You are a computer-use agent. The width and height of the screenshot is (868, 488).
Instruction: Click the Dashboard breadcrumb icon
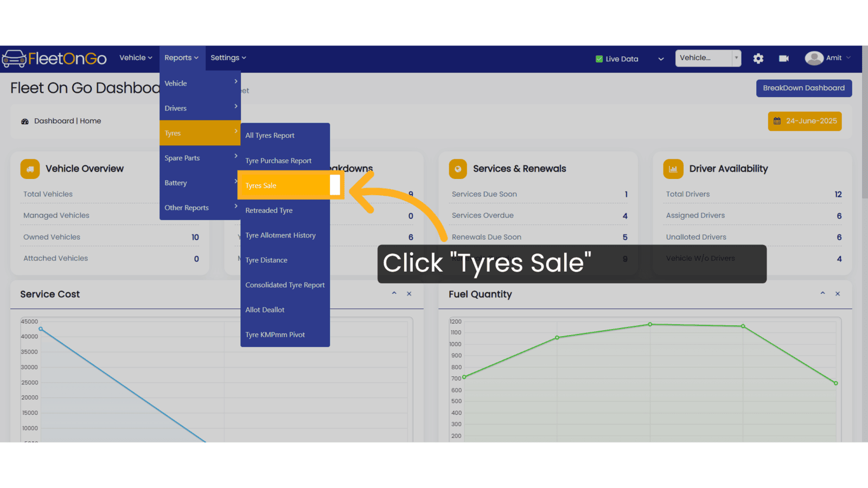coord(25,121)
